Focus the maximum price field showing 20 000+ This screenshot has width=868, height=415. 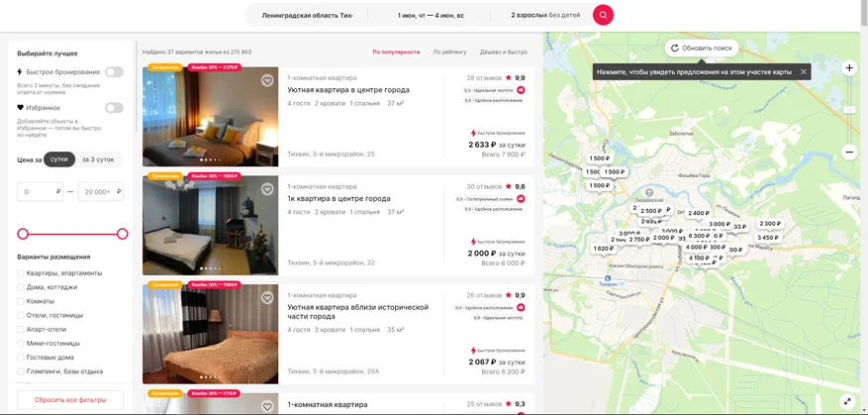point(101,192)
